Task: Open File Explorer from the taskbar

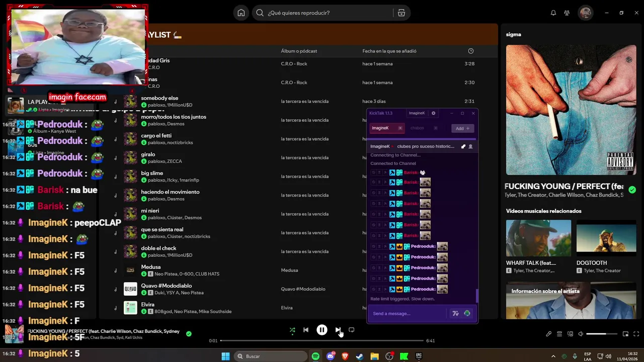Action: pos(374,356)
